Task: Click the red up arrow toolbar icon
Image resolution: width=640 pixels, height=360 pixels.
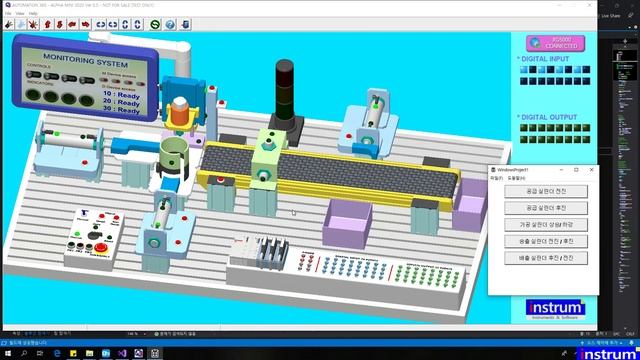Action: 47,24
